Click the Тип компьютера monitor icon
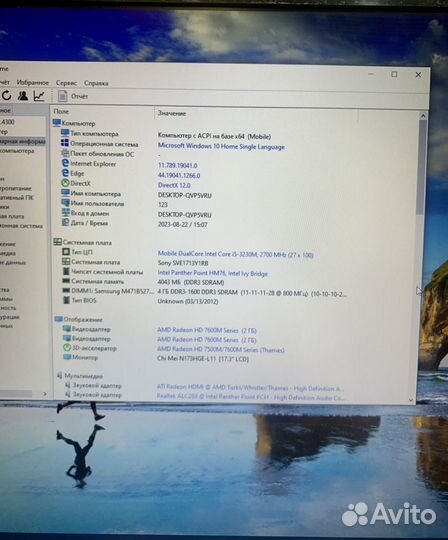The width and height of the screenshot is (448, 540). click(x=65, y=133)
